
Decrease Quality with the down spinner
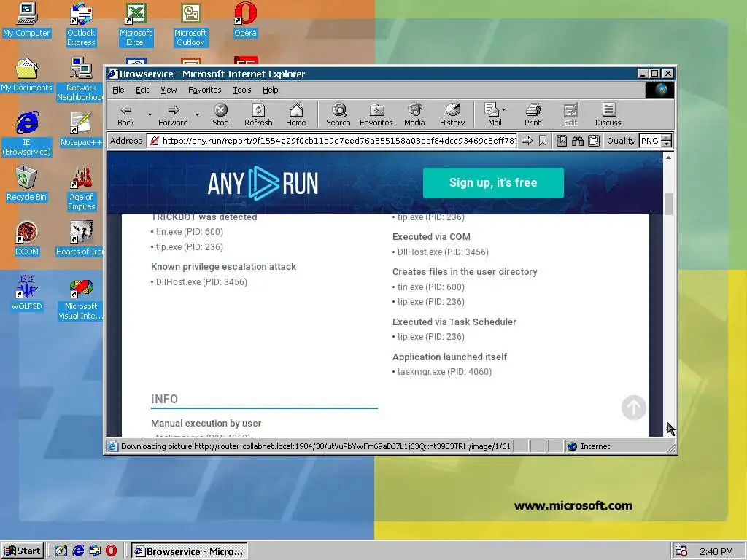point(667,144)
